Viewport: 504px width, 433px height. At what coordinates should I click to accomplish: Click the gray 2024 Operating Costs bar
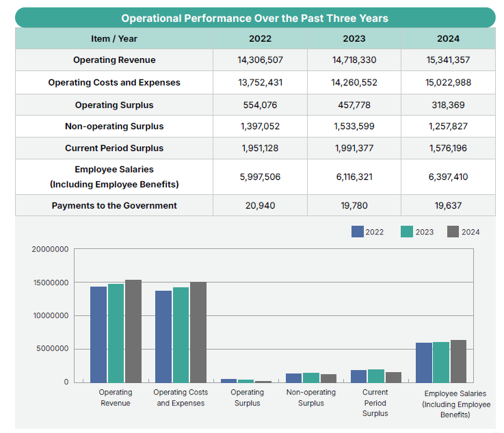(x=198, y=332)
